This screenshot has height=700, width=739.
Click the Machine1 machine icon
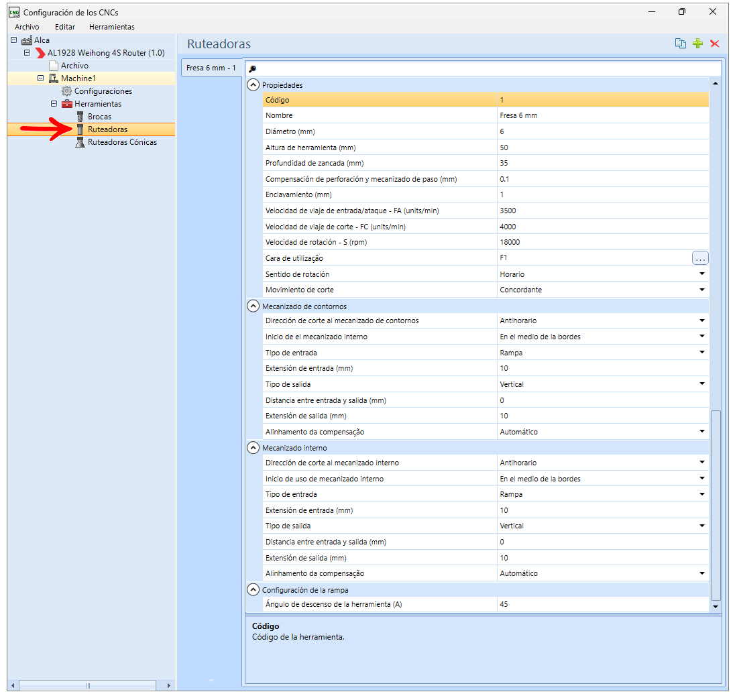tap(54, 78)
